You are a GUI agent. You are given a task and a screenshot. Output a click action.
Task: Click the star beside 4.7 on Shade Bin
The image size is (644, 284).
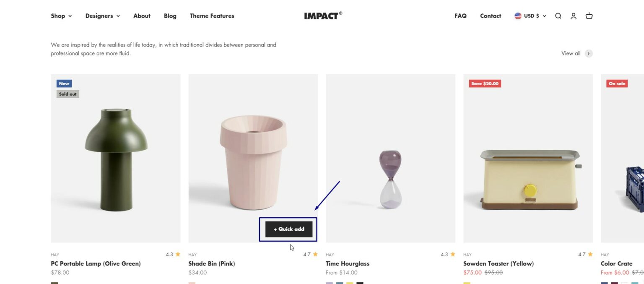[x=315, y=254]
